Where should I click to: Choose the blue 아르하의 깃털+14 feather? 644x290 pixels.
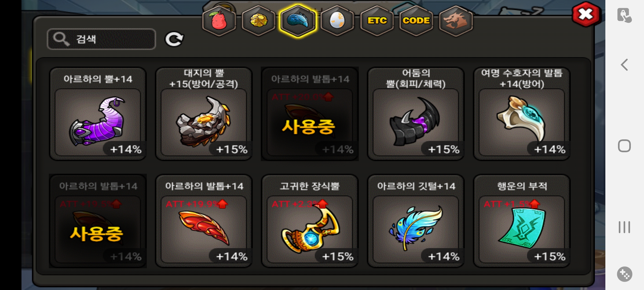tap(416, 221)
